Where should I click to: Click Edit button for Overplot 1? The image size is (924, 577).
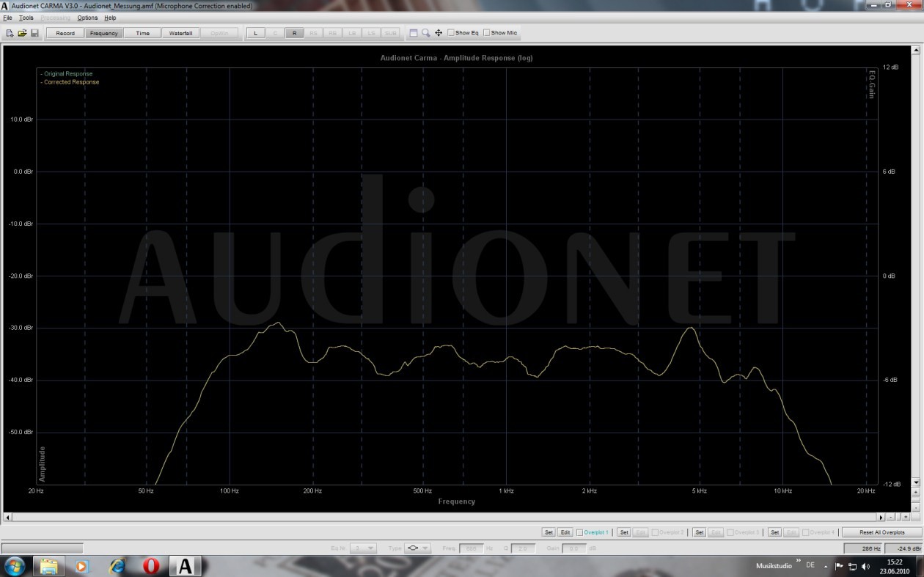click(565, 532)
